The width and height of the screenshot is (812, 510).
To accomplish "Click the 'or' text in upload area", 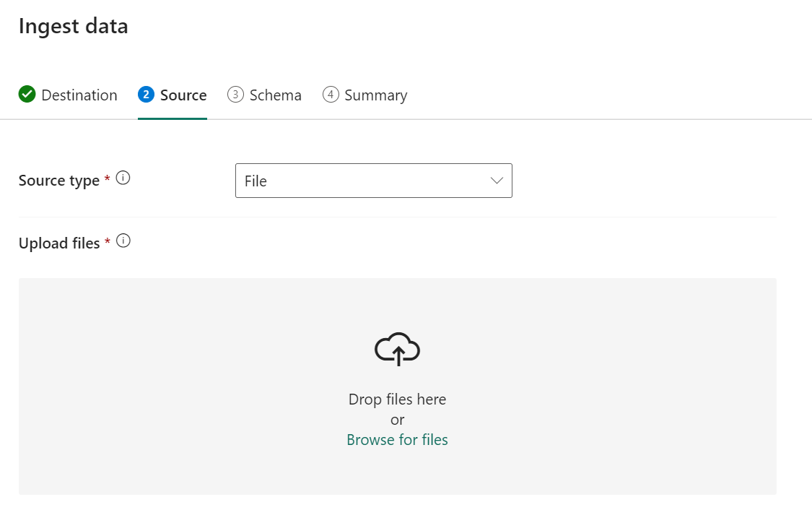I will click(x=397, y=420).
